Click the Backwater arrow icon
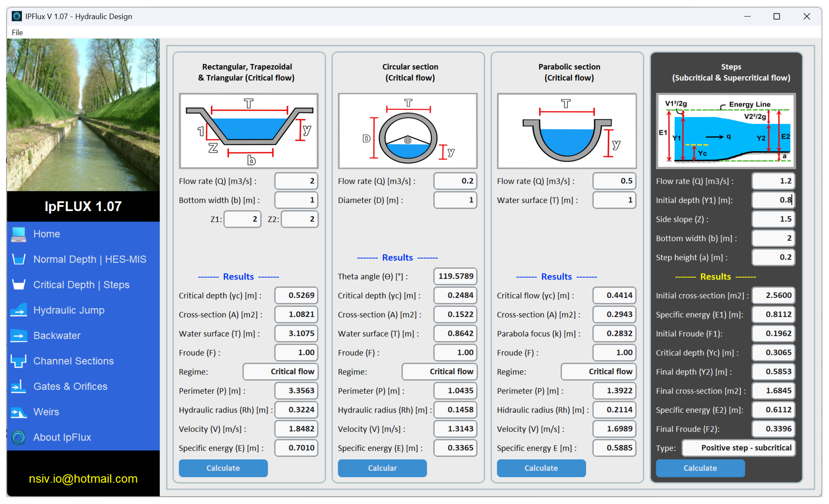Image resolution: width=829 pixels, height=504 pixels. point(19,336)
